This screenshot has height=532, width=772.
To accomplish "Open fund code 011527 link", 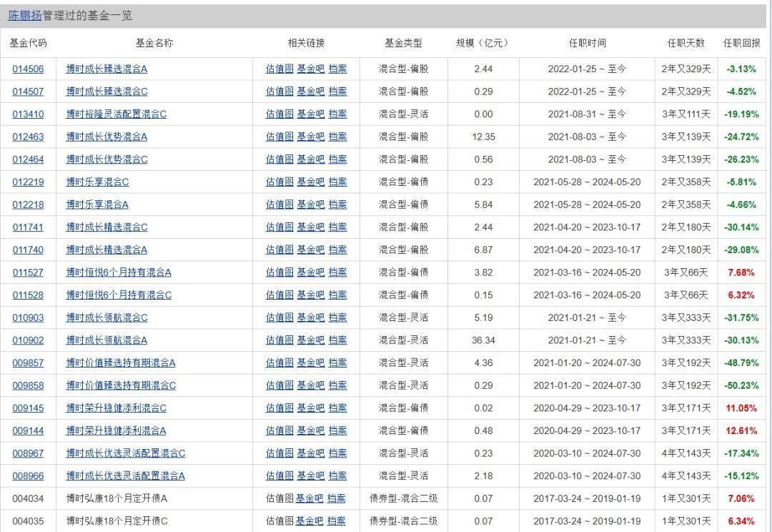I will [x=28, y=272].
